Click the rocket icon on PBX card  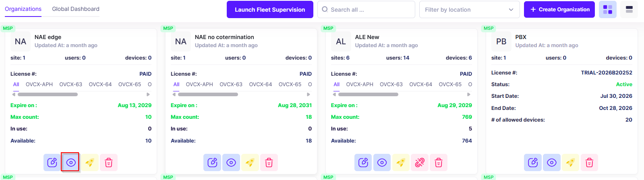[570, 163]
